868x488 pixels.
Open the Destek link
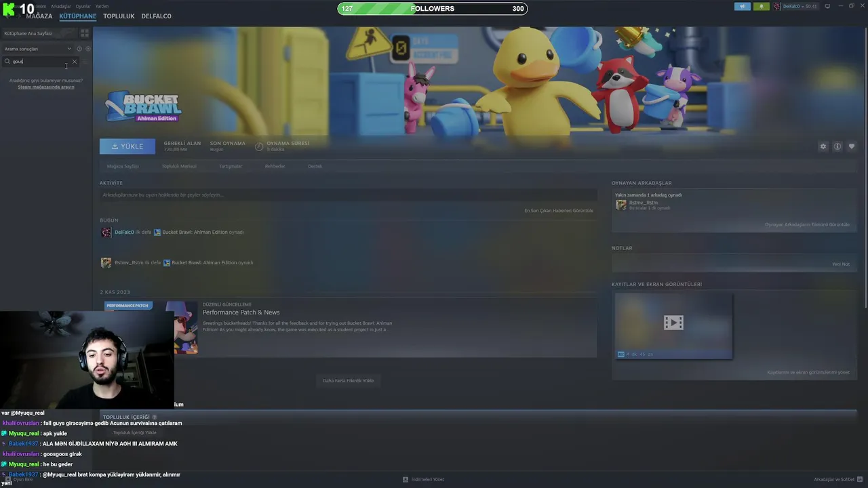tap(315, 166)
